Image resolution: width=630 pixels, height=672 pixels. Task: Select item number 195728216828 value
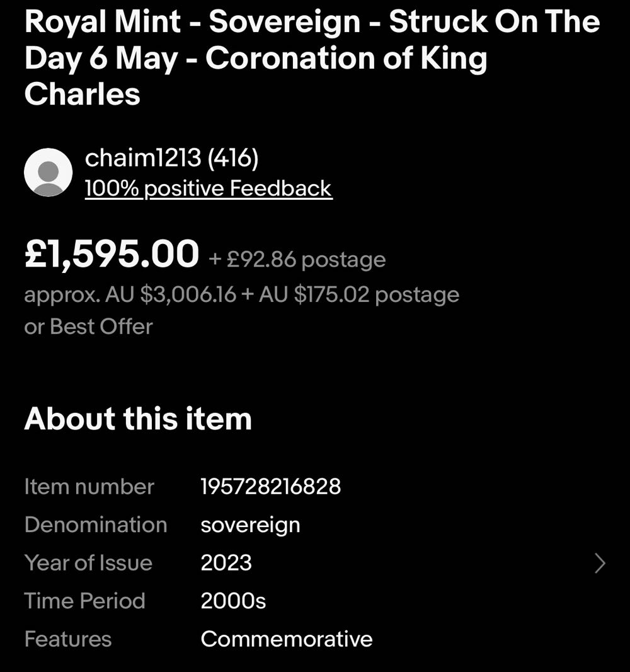pos(270,487)
